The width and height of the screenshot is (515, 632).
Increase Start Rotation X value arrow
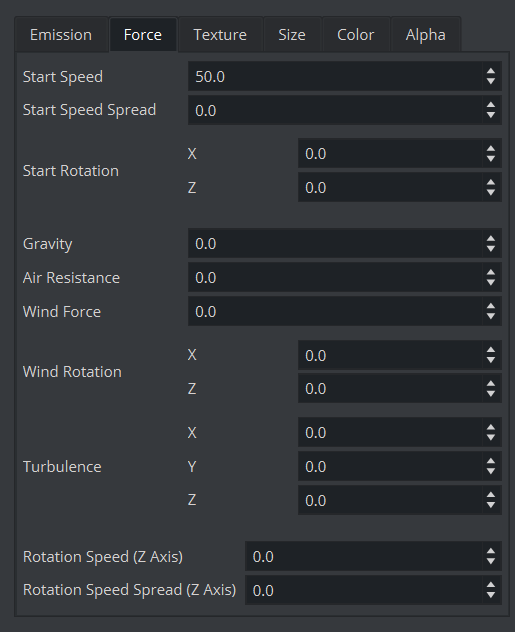490,149
